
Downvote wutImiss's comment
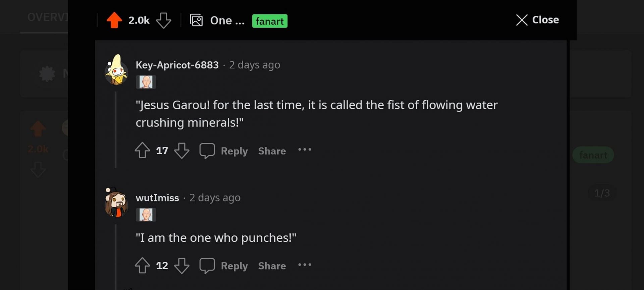tap(182, 266)
